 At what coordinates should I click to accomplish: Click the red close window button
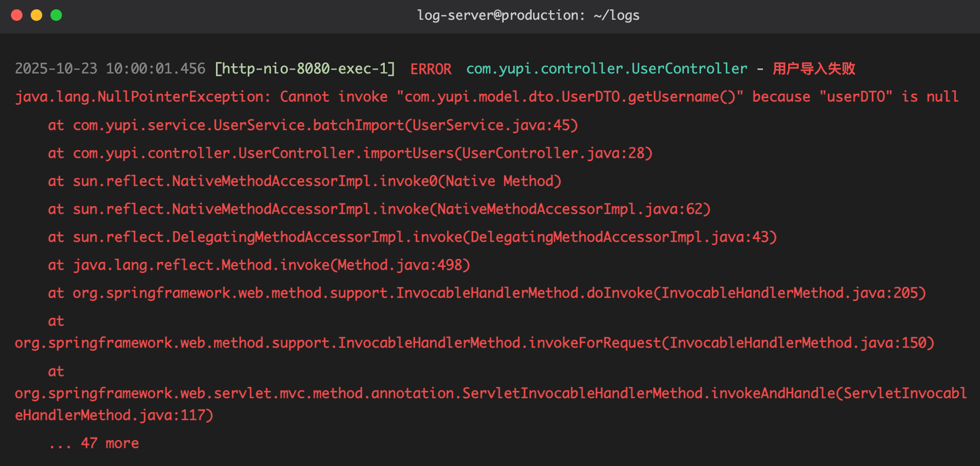pyautogui.click(x=17, y=15)
